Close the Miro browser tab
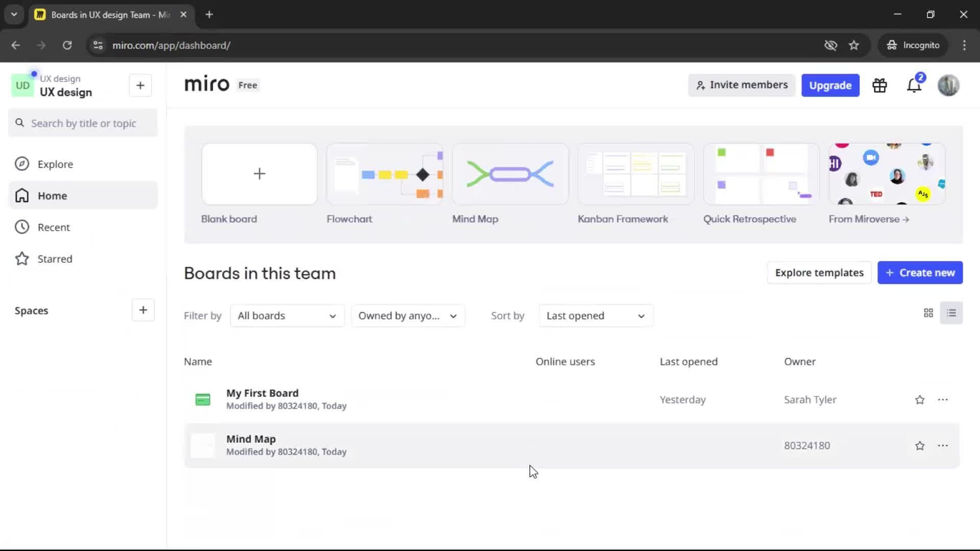Image resolution: width=980 pixels, height=551 pixels. [184, 15]
